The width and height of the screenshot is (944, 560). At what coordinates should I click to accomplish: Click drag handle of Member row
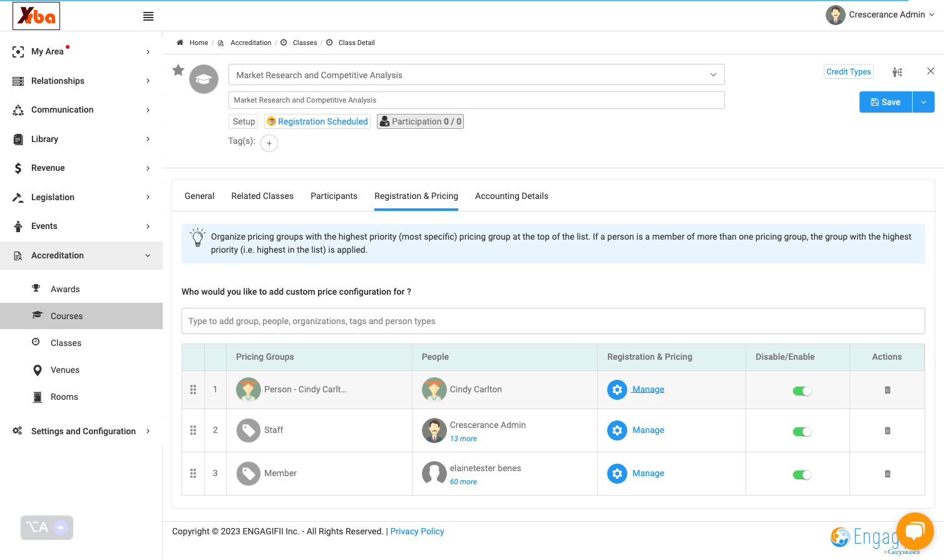pos(193,474)
